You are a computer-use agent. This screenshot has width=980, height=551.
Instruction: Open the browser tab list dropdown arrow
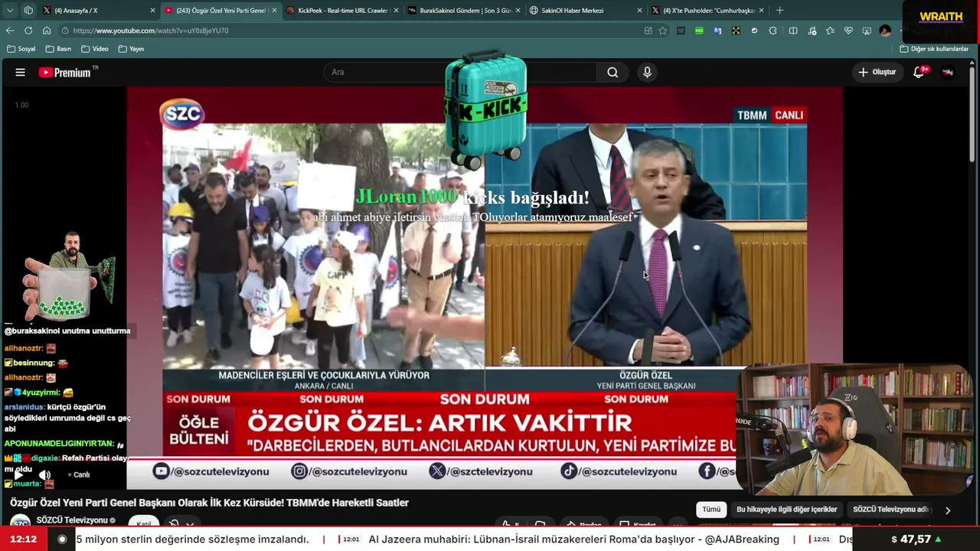pos(10,10)
